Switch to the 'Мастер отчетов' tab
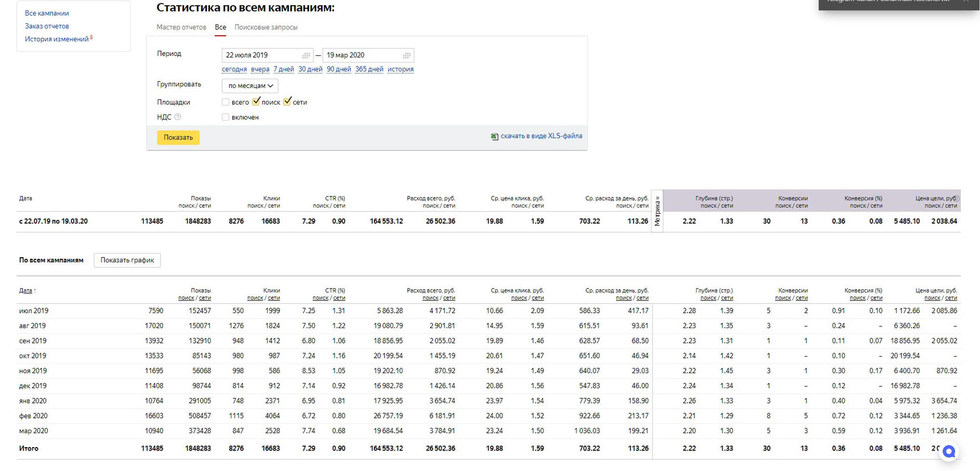 (181, 27)
